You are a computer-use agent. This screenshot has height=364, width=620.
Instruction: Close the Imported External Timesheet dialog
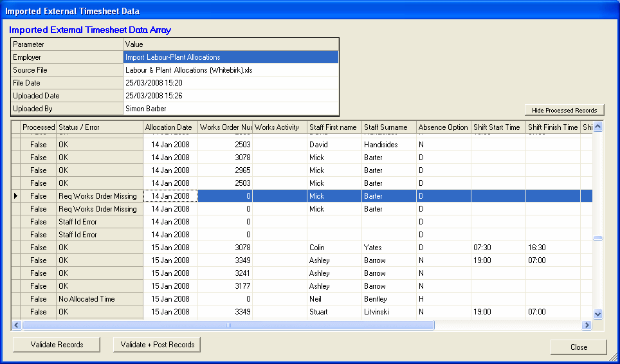pyautogui.click(x=578, y=347)
